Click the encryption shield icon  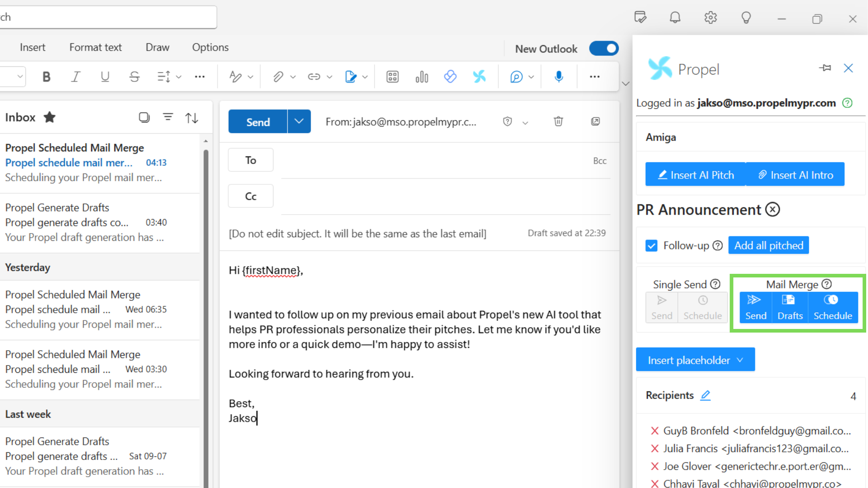click(507, 122)
